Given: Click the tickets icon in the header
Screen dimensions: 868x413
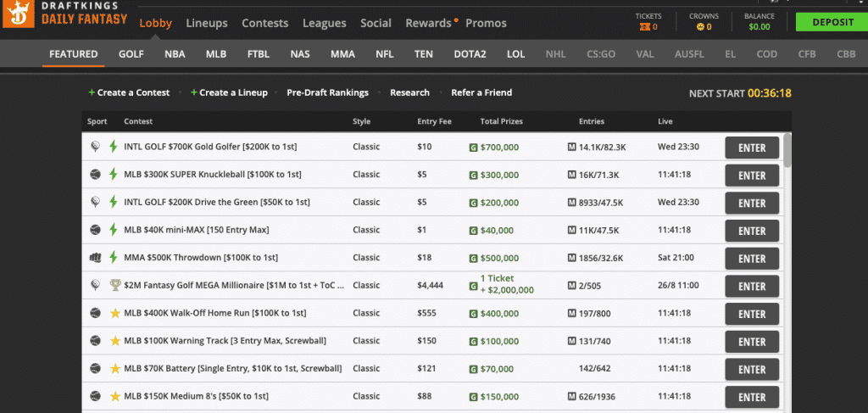Looking at the screenshot, I should coord(645,26).
